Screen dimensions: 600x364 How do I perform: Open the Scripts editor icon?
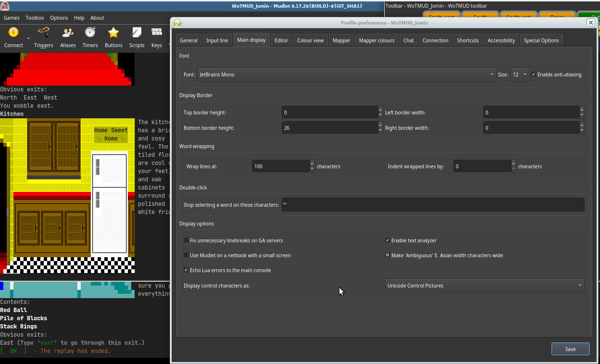coord(137,33)
